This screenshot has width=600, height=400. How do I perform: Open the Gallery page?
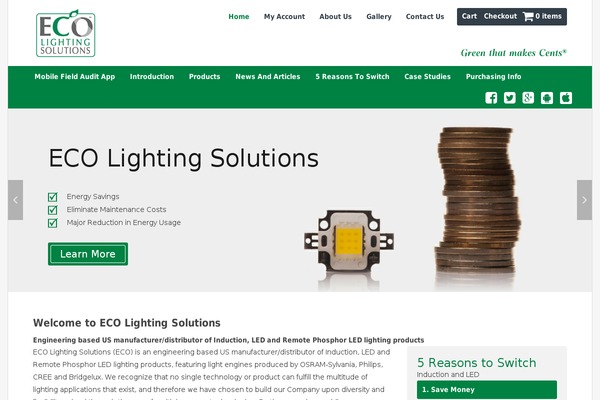point(379,16)
